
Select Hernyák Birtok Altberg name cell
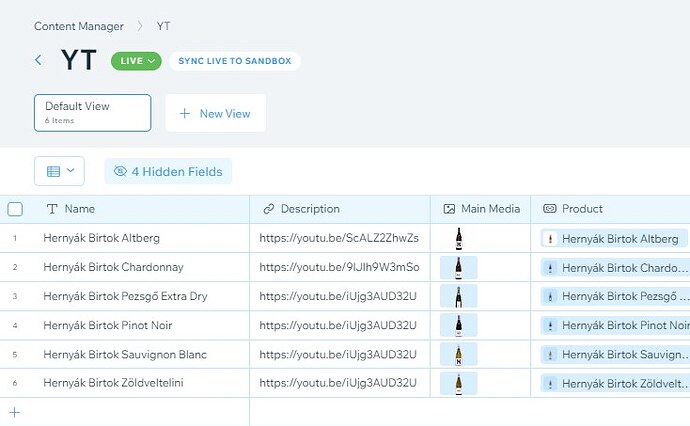tap(139, 238)
